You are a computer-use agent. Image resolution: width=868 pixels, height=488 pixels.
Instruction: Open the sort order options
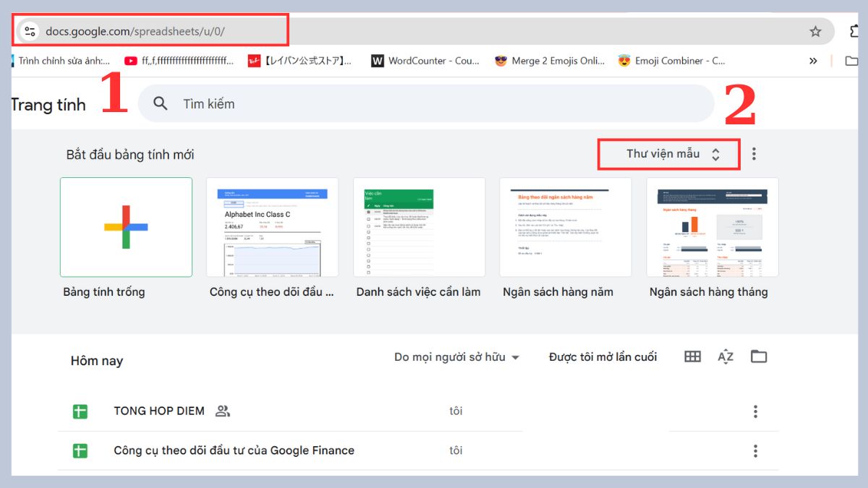[x=725, y=356]
